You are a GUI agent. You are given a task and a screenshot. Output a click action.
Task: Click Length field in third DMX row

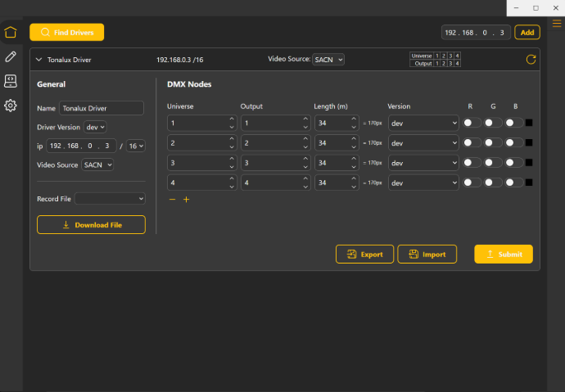pos(337,163)
